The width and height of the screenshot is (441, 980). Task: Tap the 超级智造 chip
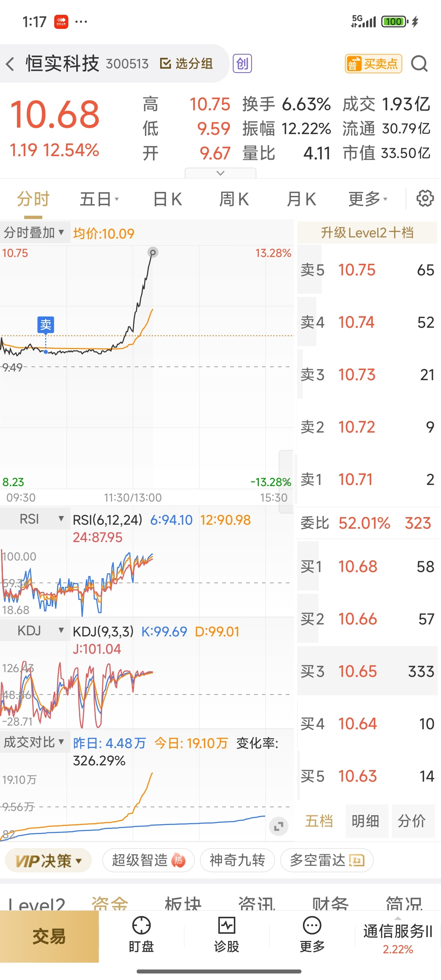coord(149,860)
